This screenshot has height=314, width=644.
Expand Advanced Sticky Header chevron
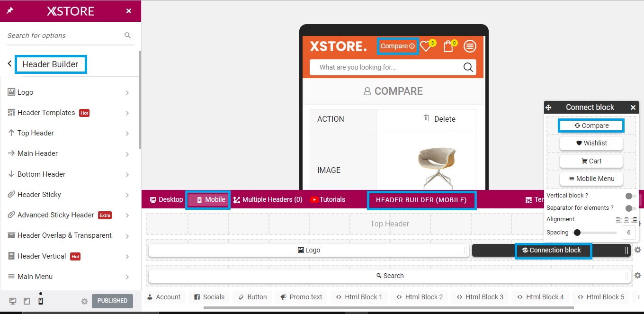pyautogui.click(x=127, y=215)
